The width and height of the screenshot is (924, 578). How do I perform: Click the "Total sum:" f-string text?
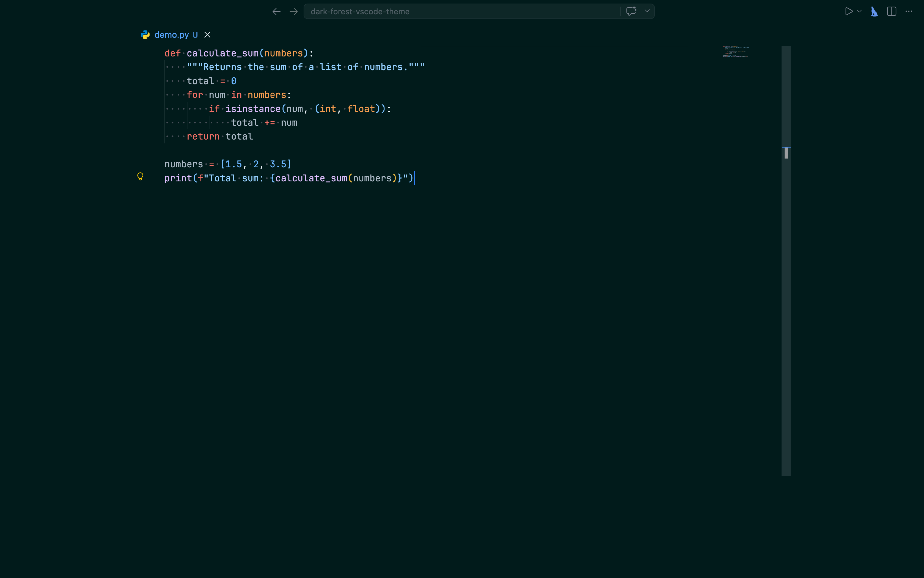236,178
